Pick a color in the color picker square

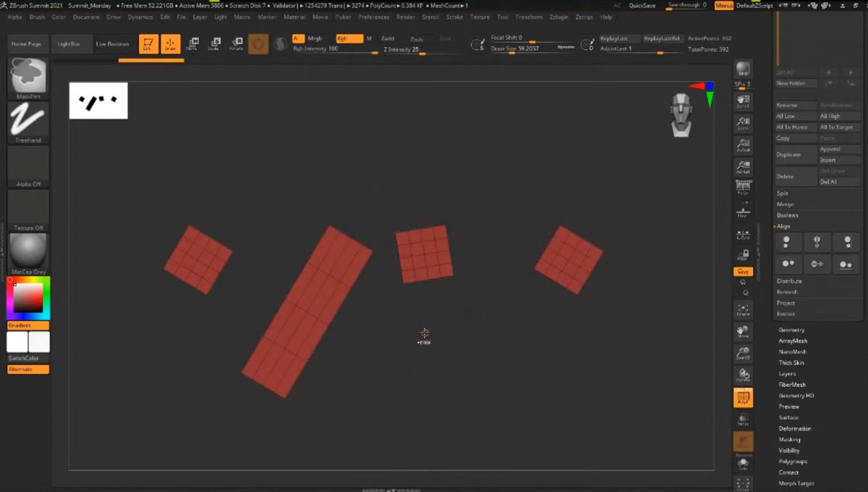pos(28,298)
